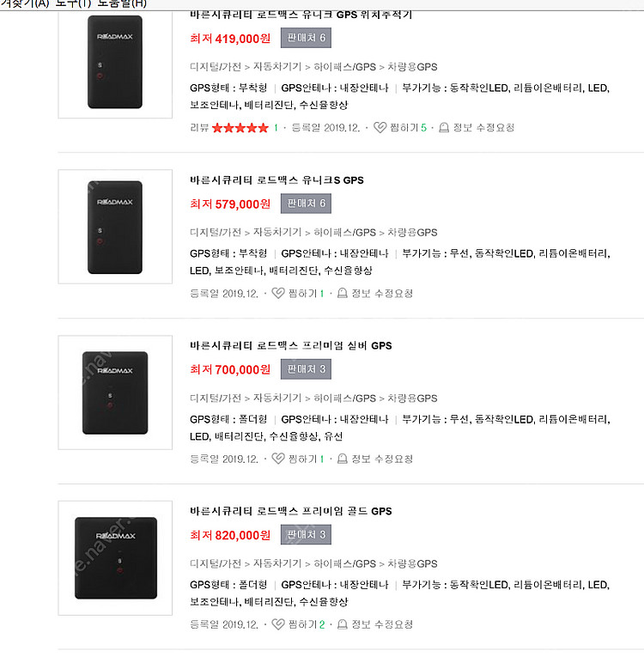
Task: Open the red star review rating
Action: [240, 128]
